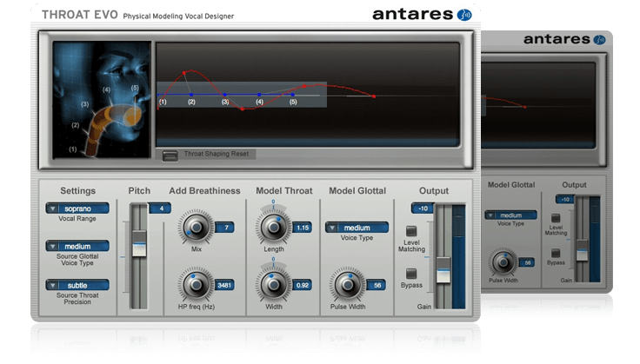Open the subtle Source Throat Precision dropdown
Image resolution: width=640 pixels, height=364 pixels.
tap(77, 285)
